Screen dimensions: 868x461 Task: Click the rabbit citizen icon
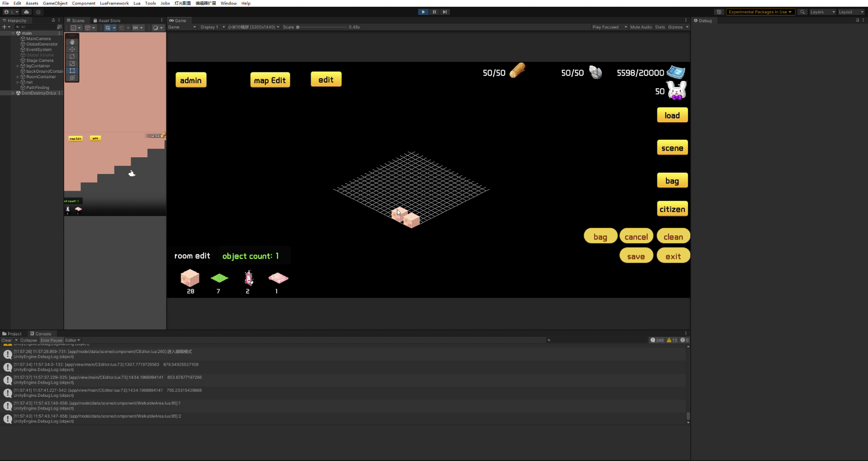point(677,90)
